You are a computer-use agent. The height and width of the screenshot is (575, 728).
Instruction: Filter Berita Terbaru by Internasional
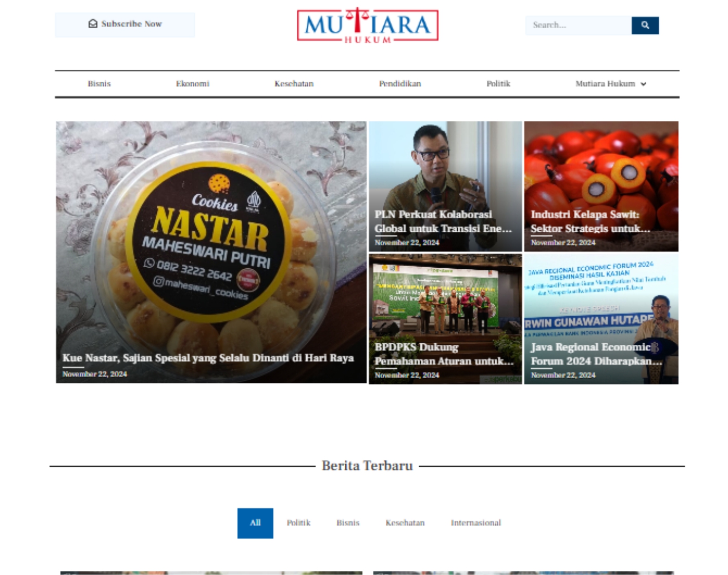coord(476,523)
